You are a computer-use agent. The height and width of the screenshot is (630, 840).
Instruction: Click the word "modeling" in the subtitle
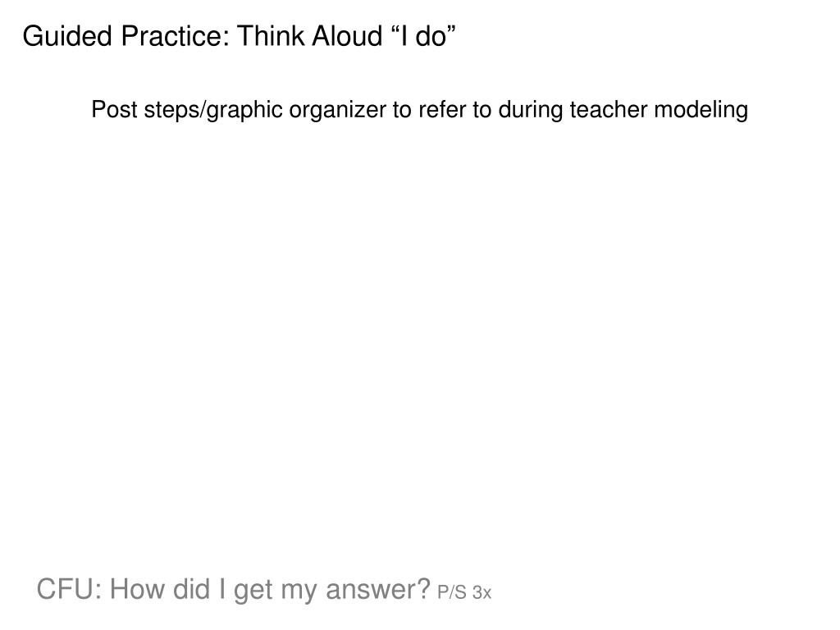pyautogui.click(x=701, y=111)
